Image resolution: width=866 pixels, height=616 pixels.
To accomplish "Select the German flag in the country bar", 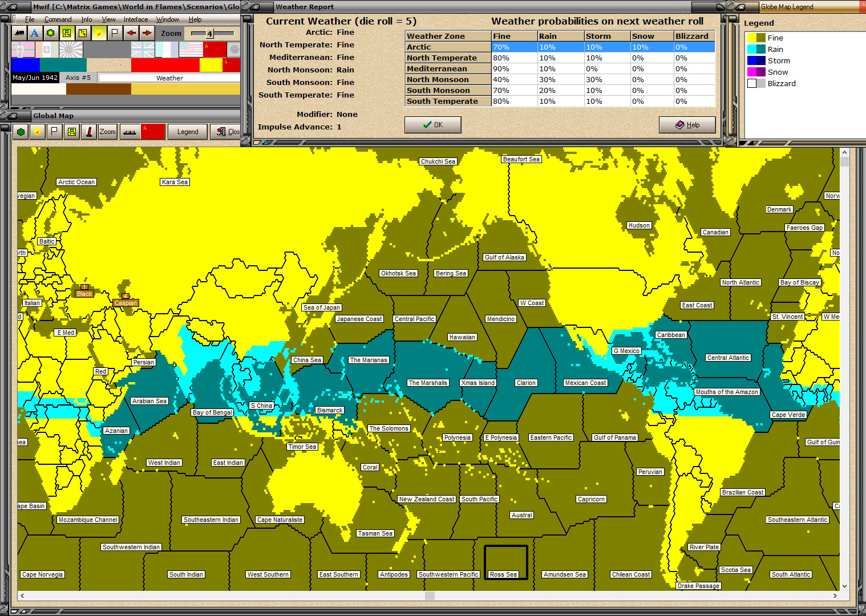I will [23, 50].
